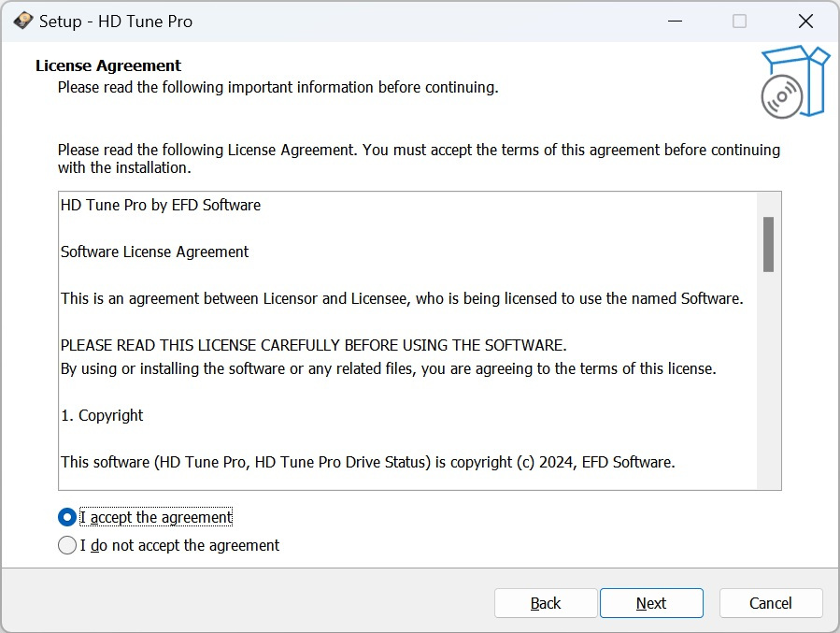Click the "1. Copyright" section heading

pos(103,415)
